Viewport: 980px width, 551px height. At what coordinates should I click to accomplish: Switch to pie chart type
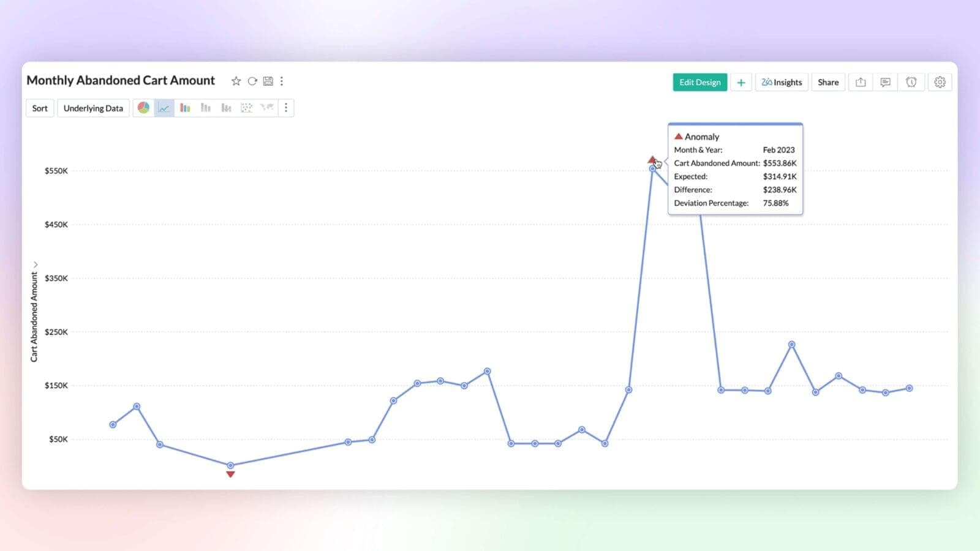point(143,108)
